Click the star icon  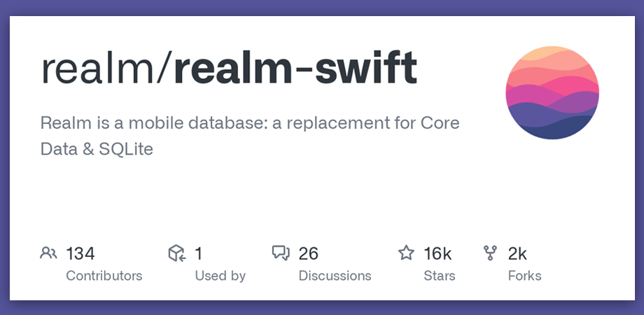[x=406, y=253]
